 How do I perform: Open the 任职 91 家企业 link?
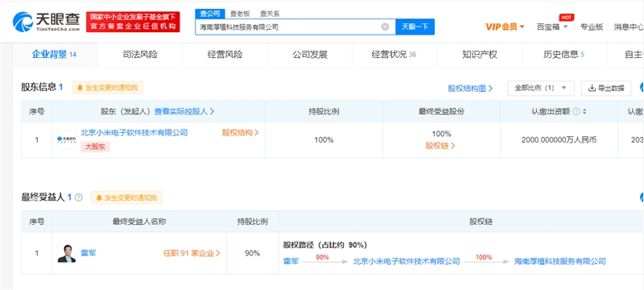coord(192,253)
